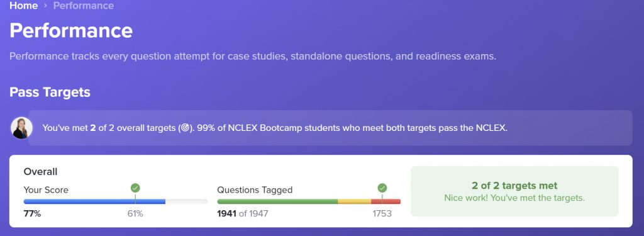
Task: Click the green checkmark above Questions Tagged bar
Action: coord(382,188)
